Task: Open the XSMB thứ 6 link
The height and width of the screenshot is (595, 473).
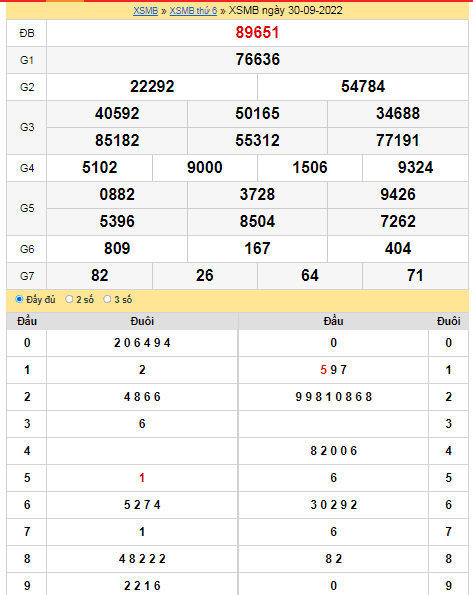Action: click(193, 11)
